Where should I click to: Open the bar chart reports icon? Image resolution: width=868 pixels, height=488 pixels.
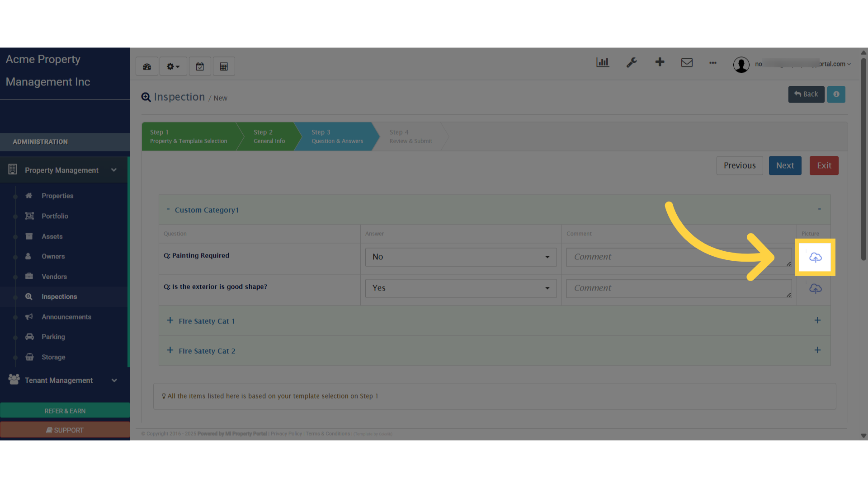tap(603, 62)
